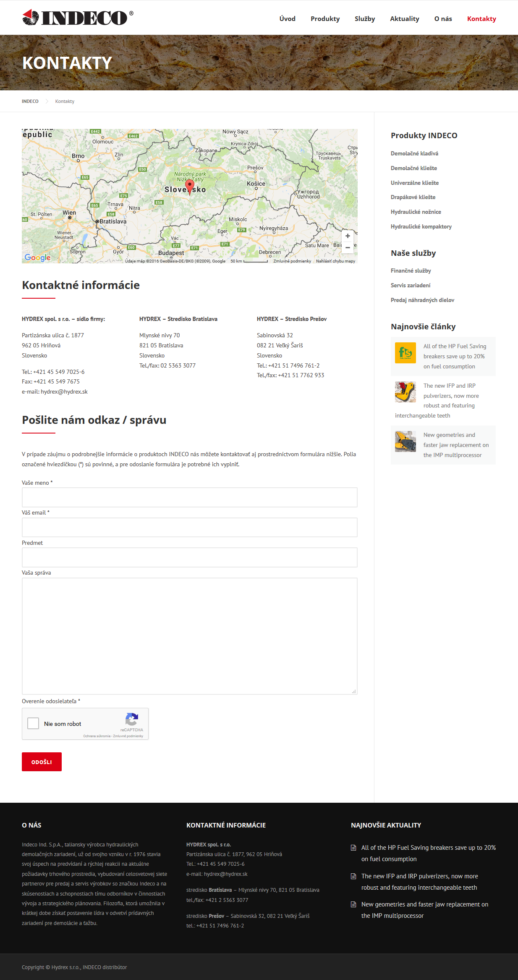Click the message textarea resize handle
Image resolution: width=518 pixels, height=980 pixels.
pyautogui.click(x=354, y=691)
